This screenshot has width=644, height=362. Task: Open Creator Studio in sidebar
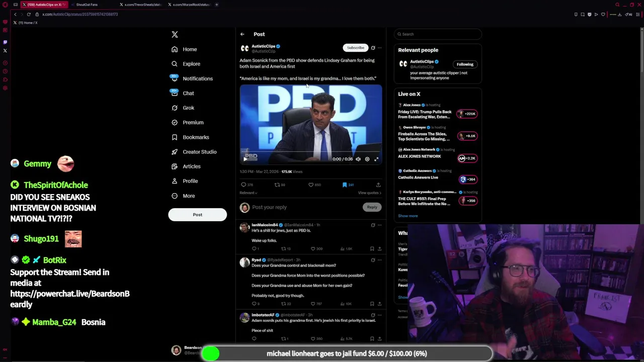pos(194,151)
